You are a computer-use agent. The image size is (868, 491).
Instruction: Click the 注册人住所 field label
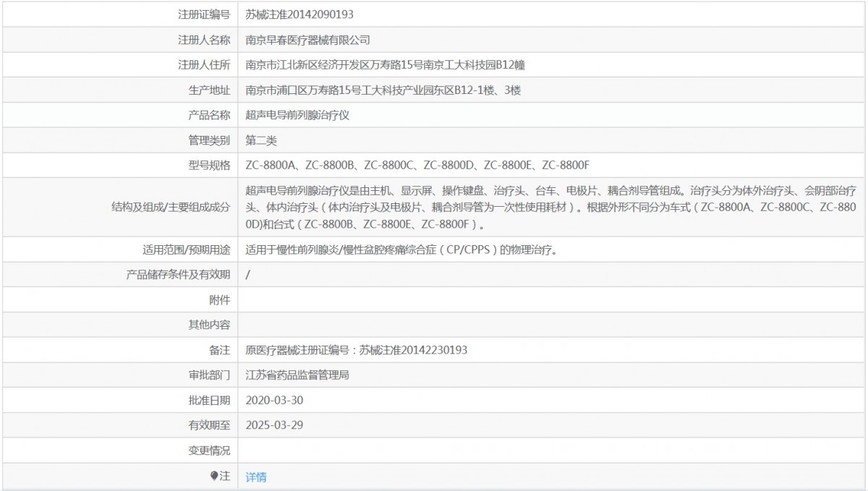(x=204, y=65)
